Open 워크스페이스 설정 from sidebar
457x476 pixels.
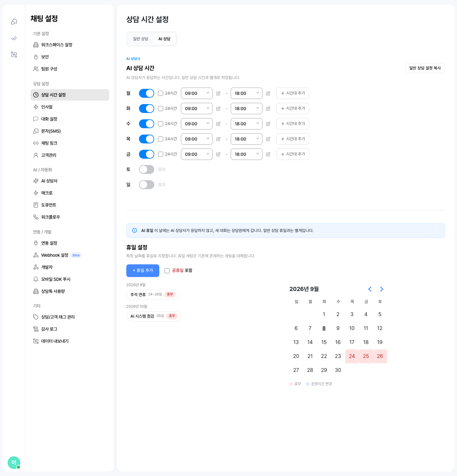(70, 45)
